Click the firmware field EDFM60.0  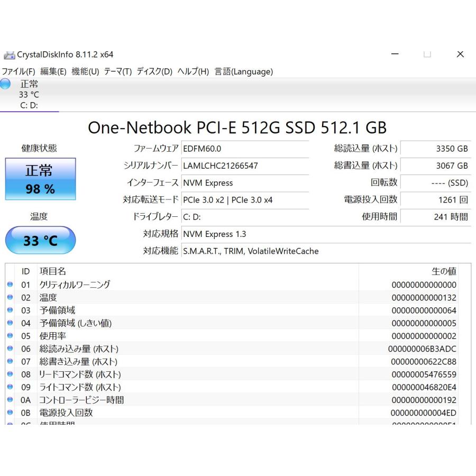point(245,149)
